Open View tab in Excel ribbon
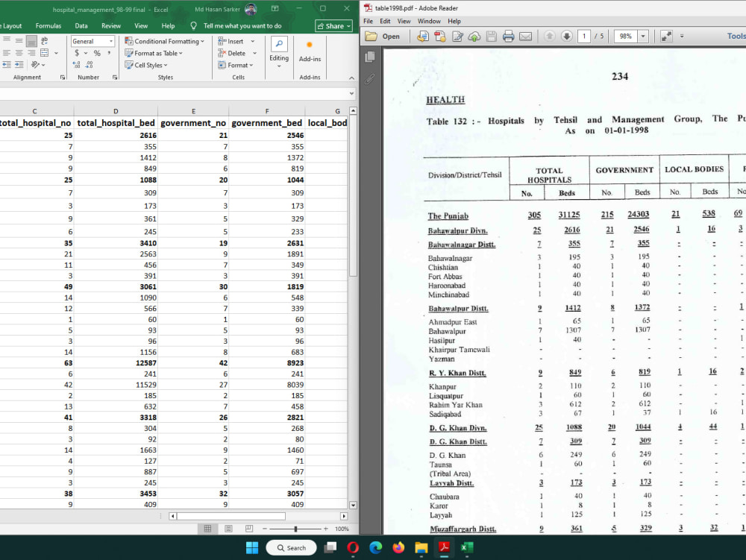 (141, 25)
